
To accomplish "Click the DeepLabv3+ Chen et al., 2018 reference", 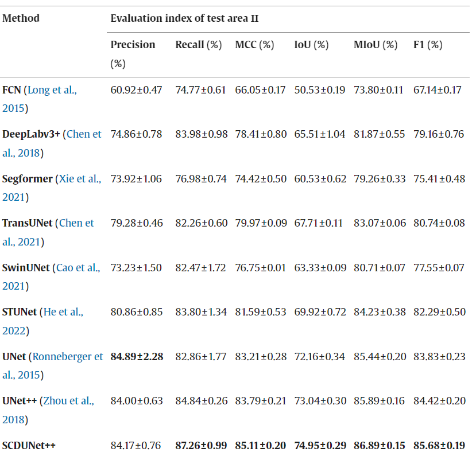I will click(84, 134).
